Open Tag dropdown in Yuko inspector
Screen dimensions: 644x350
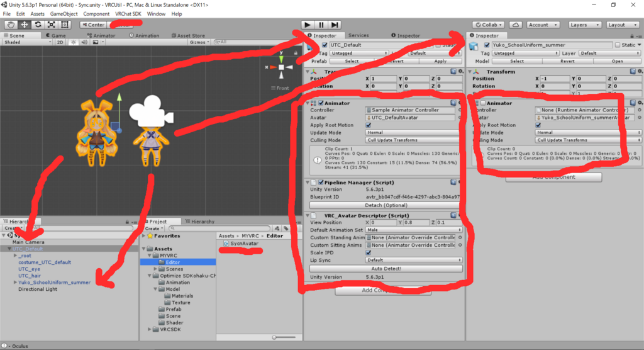[x=525, y=53]
